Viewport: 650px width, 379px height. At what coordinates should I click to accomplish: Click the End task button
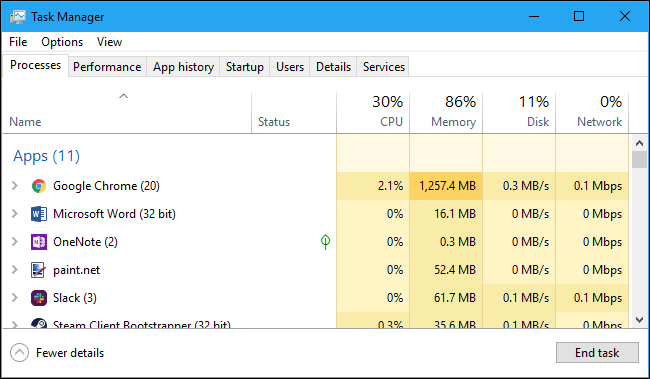[x=597, y=353]
